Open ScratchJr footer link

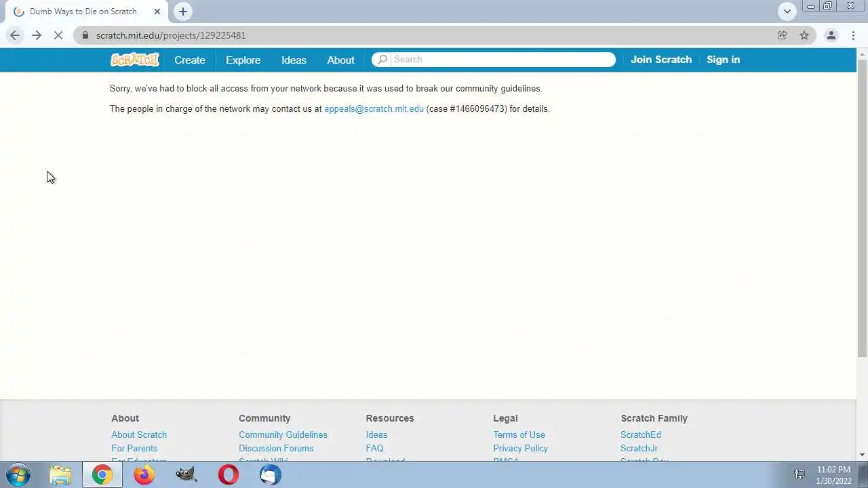(639, 448)
